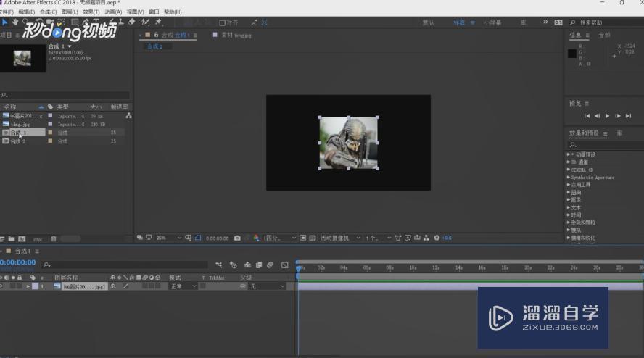Select the 标准 workspace

[461, 22]
